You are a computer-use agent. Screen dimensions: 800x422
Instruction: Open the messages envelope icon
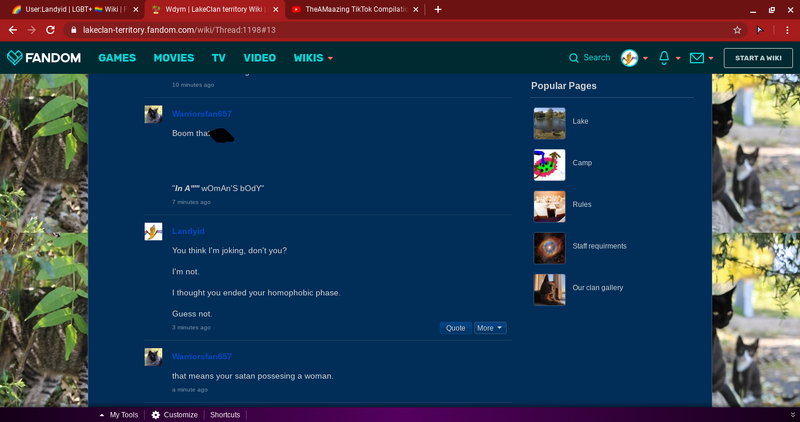pos(697,58)
